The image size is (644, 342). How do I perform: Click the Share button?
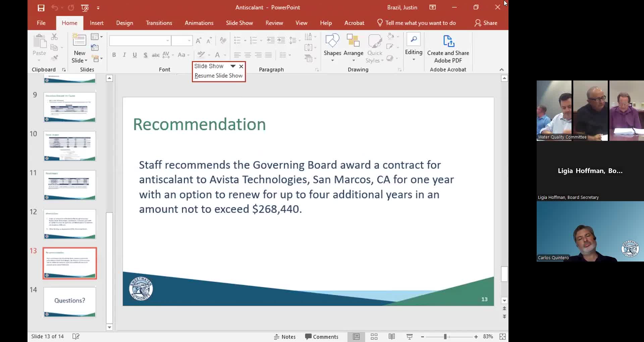pyautogui.click(x=486, y=23)
